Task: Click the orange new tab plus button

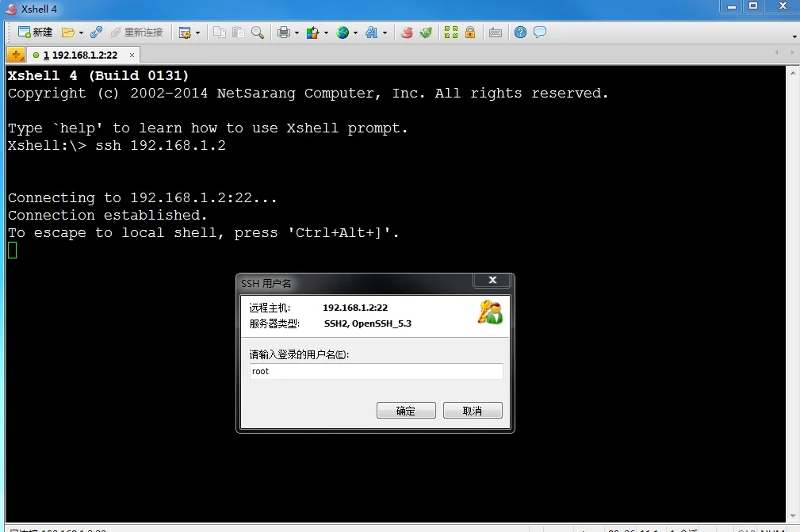Action: (x=16, y=55)
